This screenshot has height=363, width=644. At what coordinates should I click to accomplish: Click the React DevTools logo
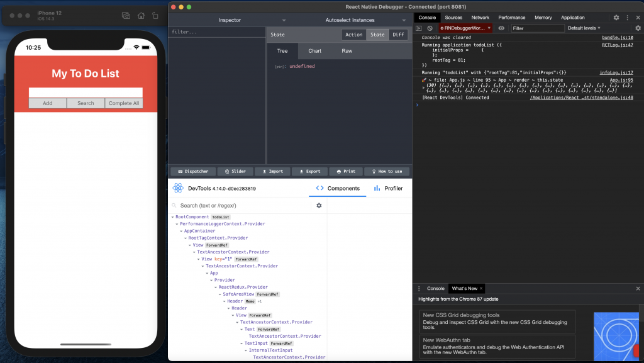[178, 188]
